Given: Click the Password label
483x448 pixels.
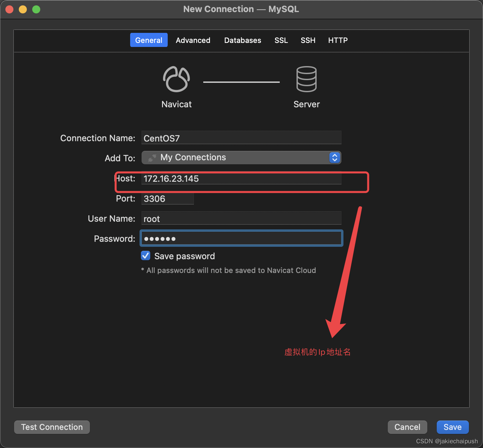Looking at the screenshot, I should 114,239.
